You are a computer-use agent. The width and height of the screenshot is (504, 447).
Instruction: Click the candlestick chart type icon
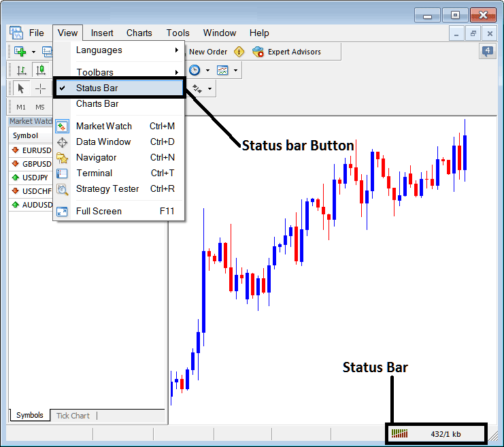[41, 69]
